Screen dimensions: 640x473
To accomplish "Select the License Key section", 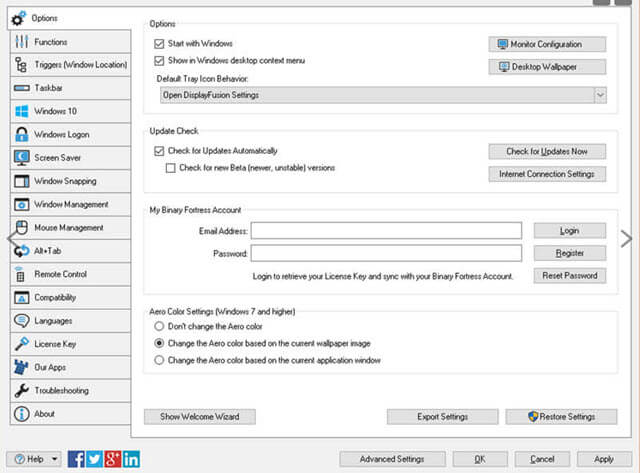I will 70,344.
